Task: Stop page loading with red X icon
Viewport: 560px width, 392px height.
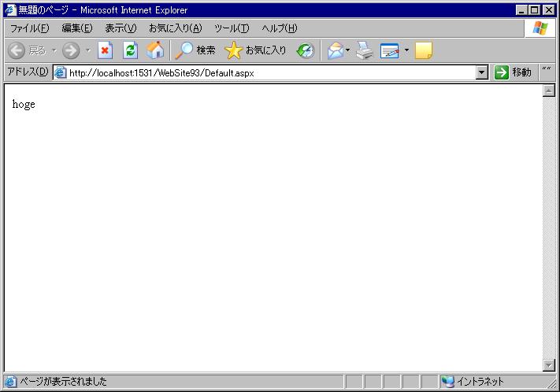Action: (105, 50)
